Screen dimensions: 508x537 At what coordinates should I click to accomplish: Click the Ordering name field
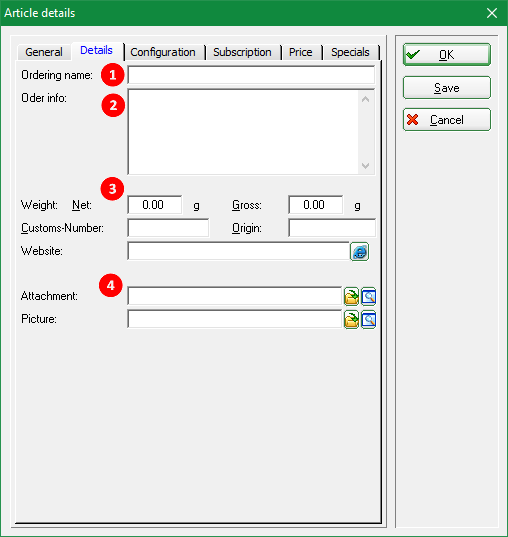pos(251,75)
